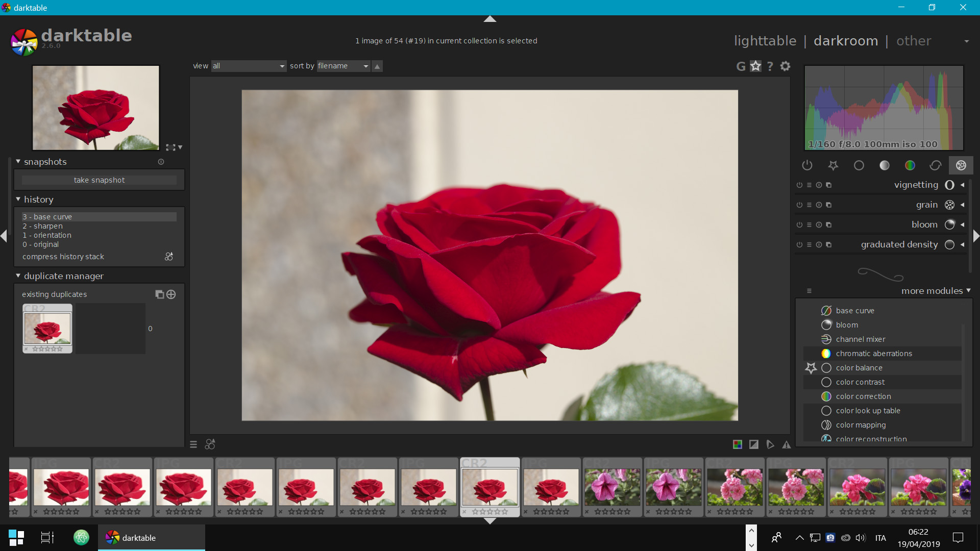Select history item 2 - sharpen
Viewport: 980px width, 551px height.
pos(99,226)
